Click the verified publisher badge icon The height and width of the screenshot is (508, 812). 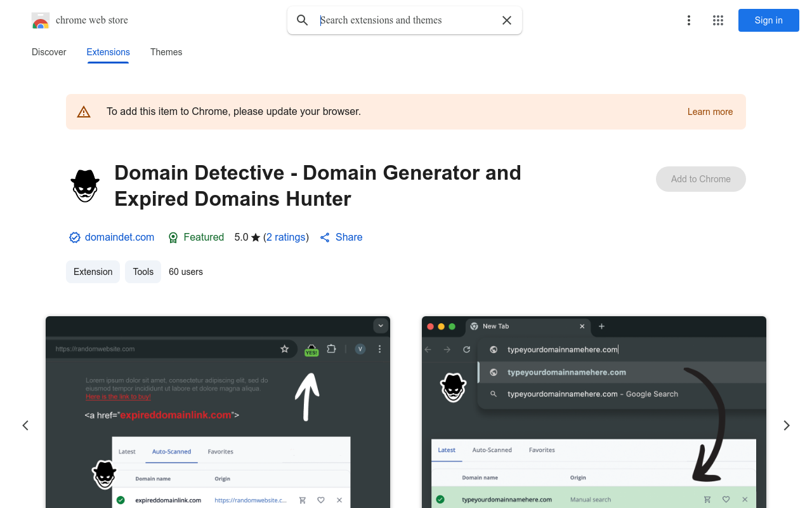(75, 237)
